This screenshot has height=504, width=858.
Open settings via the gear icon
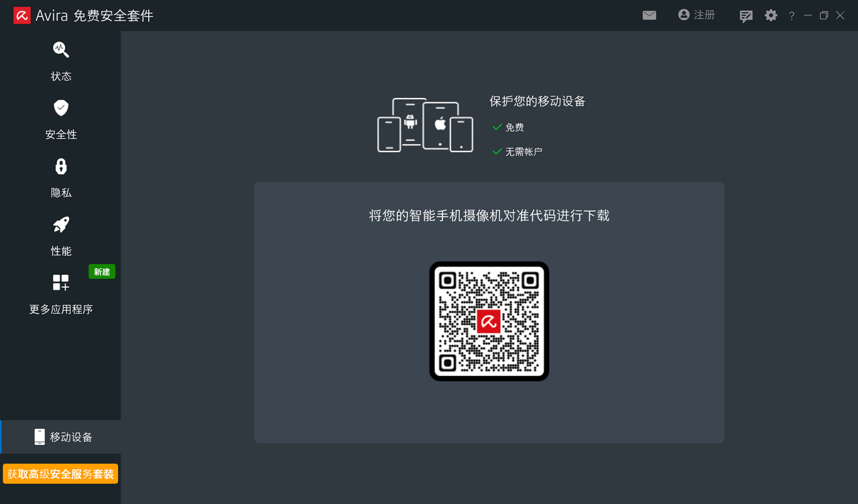click(771, 15)
